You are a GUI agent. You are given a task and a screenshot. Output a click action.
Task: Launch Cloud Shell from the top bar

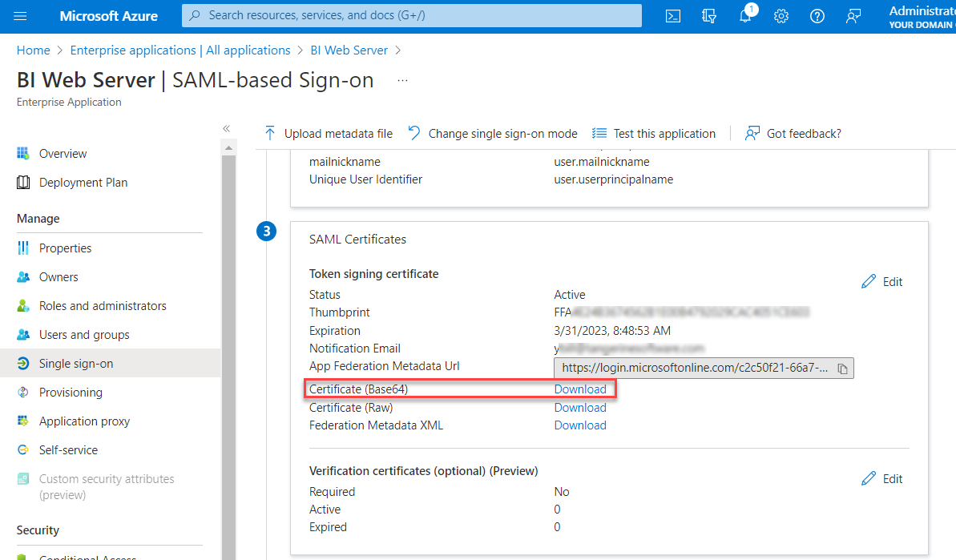point(674,16)
